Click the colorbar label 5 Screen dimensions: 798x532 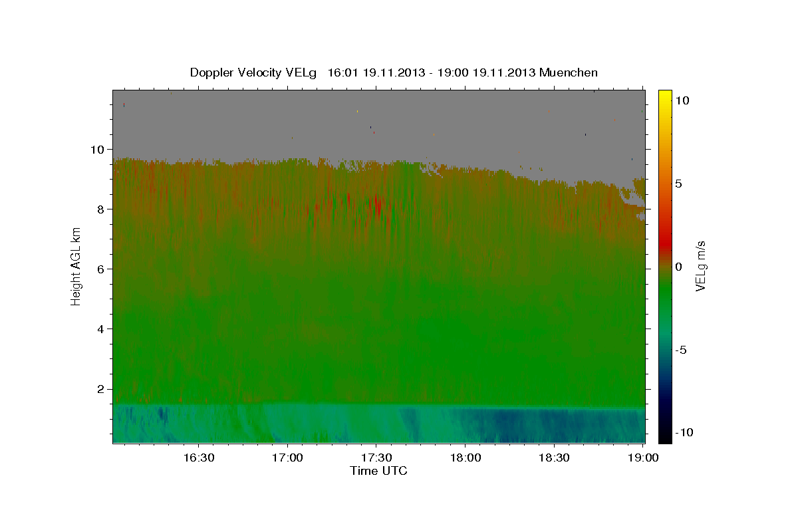tap(679, 184)
